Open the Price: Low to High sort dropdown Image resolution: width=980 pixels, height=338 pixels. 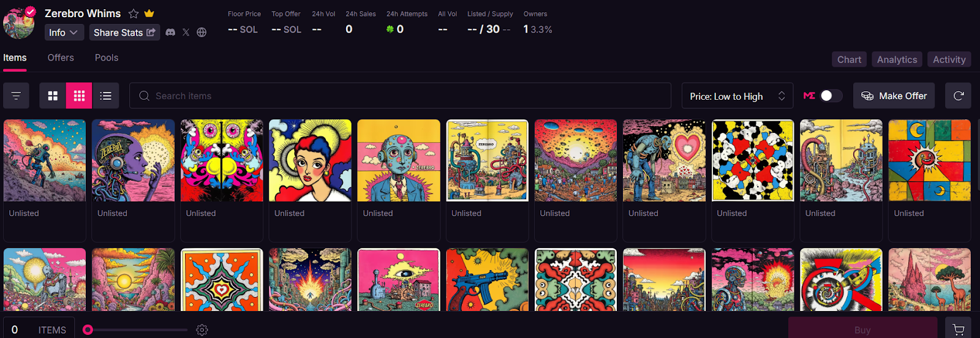[x=737, y=96]
